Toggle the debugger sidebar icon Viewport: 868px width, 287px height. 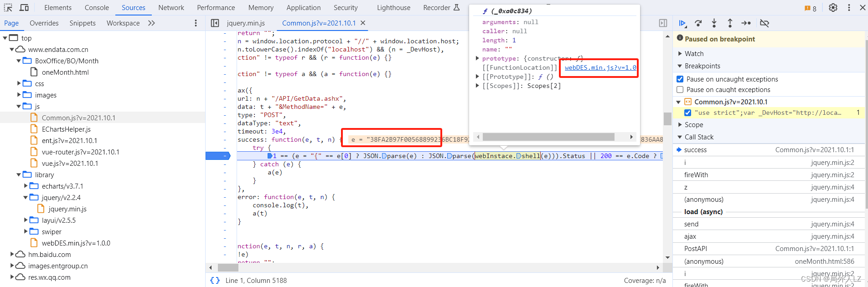[663, 23]
